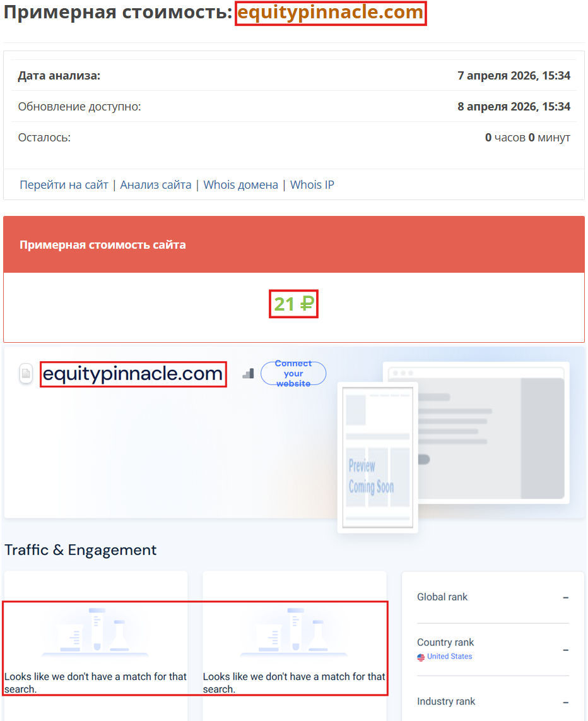588x721 pixels.
Task: Click the bar chart traffic icon near the domain
Action: pyautogui.click(x=248, y=373)
